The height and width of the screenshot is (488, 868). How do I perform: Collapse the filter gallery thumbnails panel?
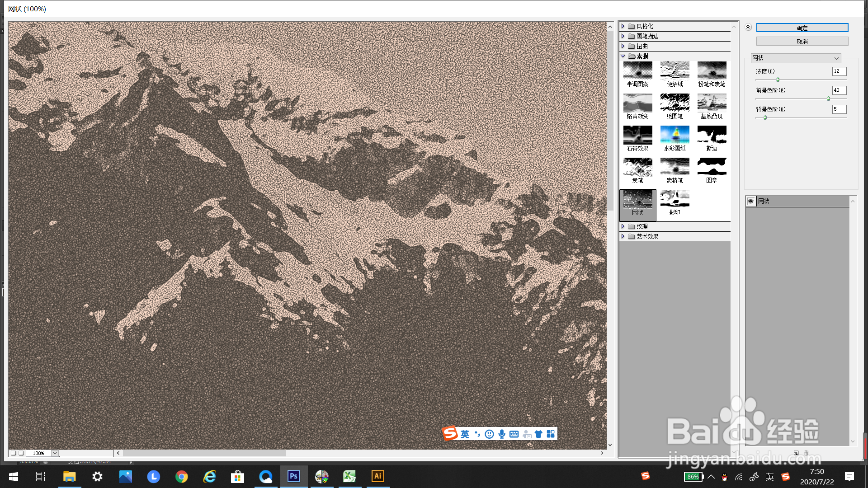click(x=748, y=27)
